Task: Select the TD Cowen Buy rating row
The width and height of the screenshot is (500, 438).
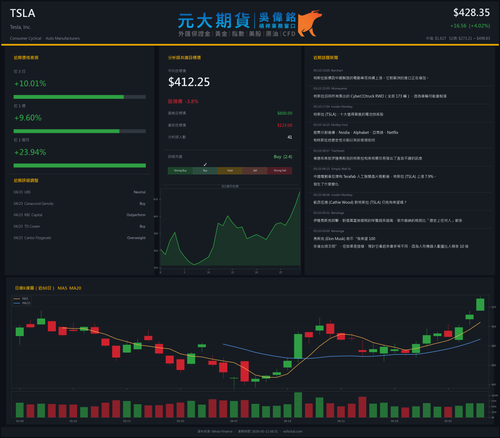Action: 79,226
